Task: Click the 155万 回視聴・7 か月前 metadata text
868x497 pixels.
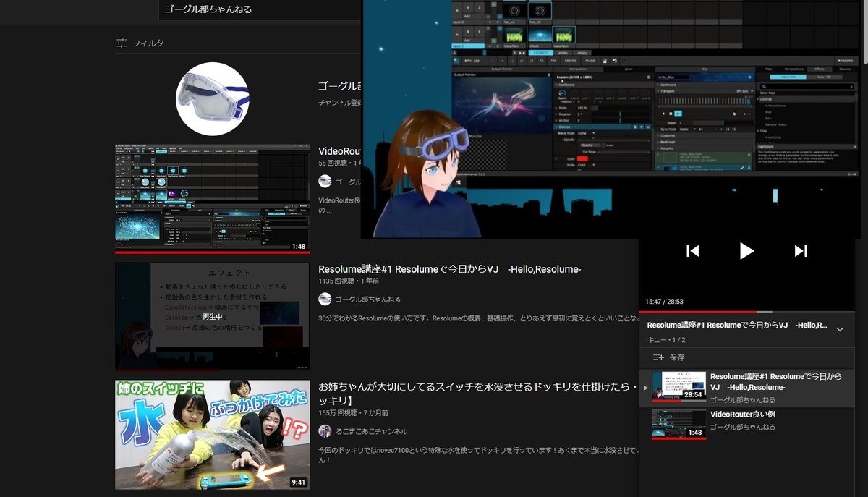Action: pos(354,413)
